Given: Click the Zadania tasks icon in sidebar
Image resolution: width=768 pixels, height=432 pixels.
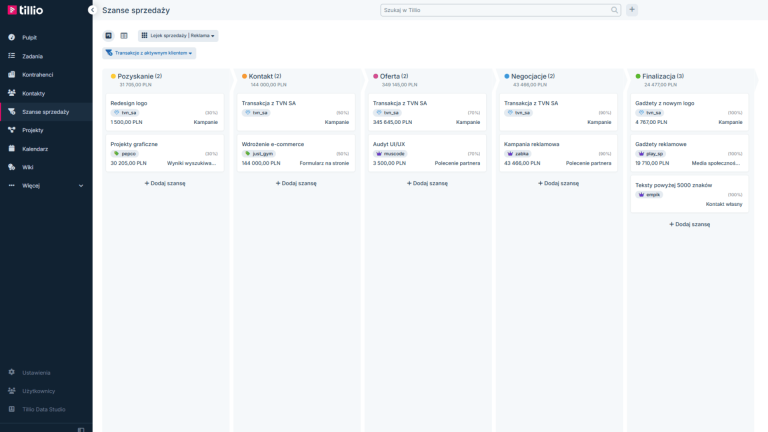Looking at the screenshot, I should [x=12, y=56].
